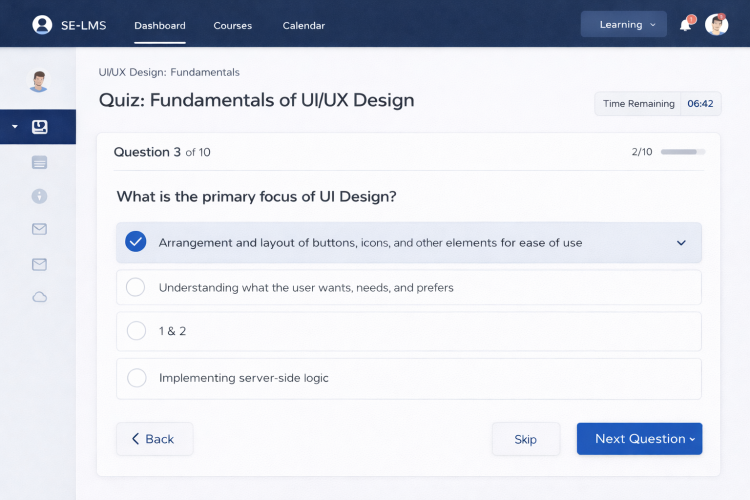Click the sidebar profile avatar
Viewport: 750px width, 500px height.
click(x=39, y=80)
